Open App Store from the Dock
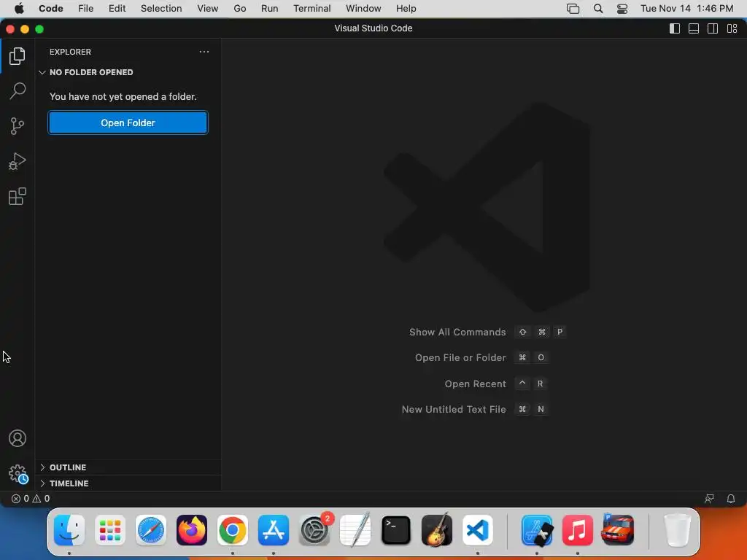This screenshot has height=560, width=747. tap(274, 530)
